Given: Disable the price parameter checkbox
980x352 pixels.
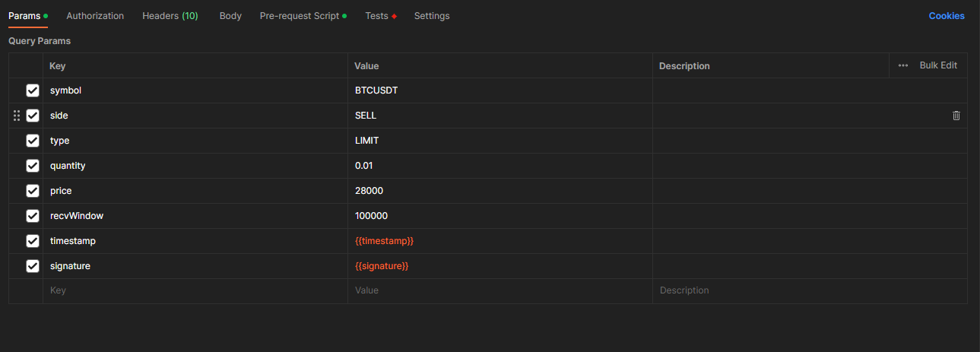Looking at the screenshot, I should click(33, 191).
